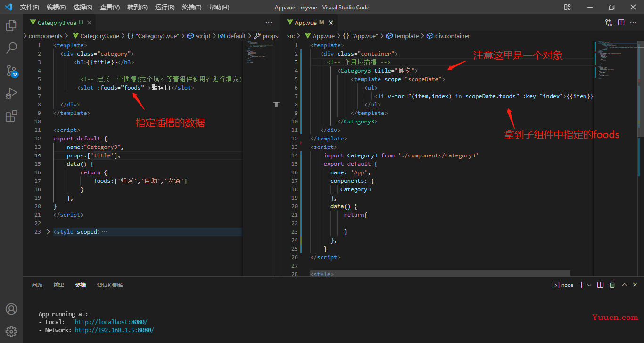Click props:['title'] line in Category3.vue

pyautogui.click(x=94, y=155)
